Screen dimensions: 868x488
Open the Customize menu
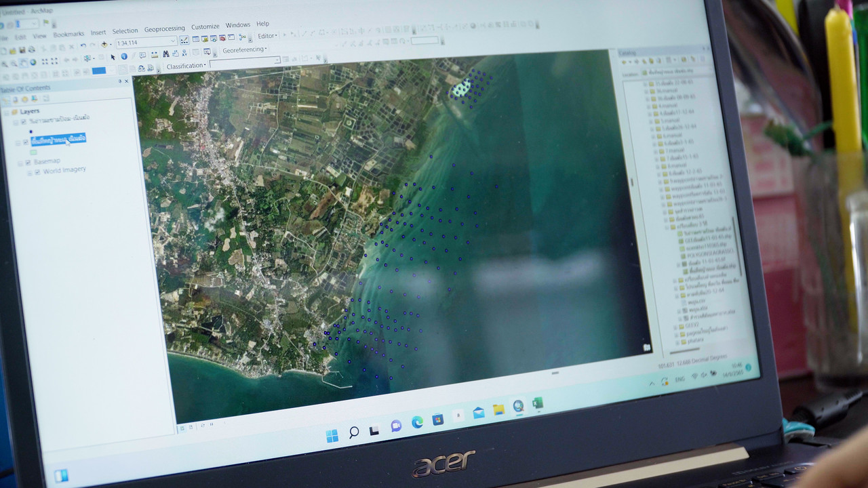click(205, 26)
